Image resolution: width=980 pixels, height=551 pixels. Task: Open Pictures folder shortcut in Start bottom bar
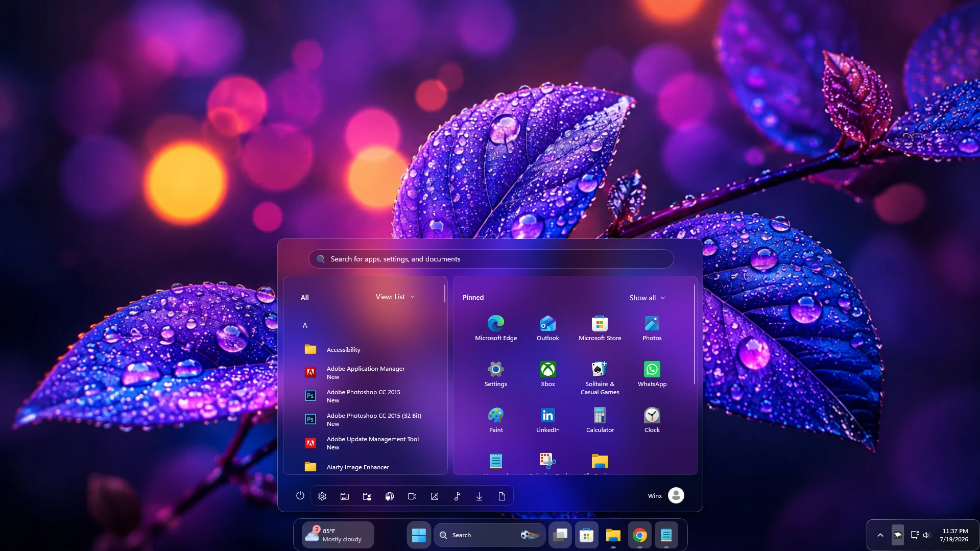point(435,496)
